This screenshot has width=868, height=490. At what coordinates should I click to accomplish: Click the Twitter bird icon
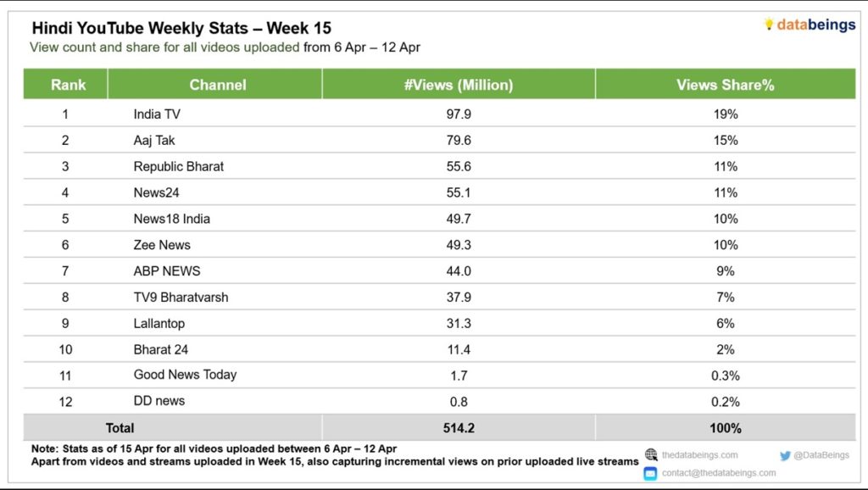tap(785, 456)
